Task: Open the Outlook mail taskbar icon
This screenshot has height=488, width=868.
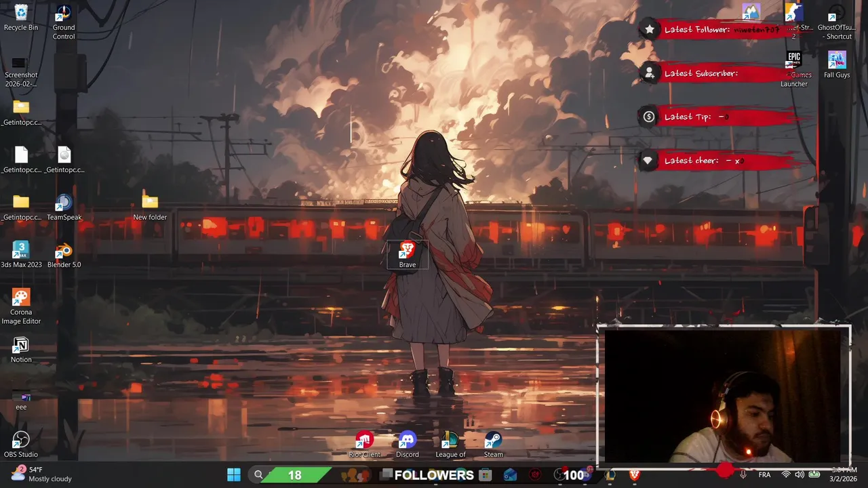Action: click(x=510, y=474)
